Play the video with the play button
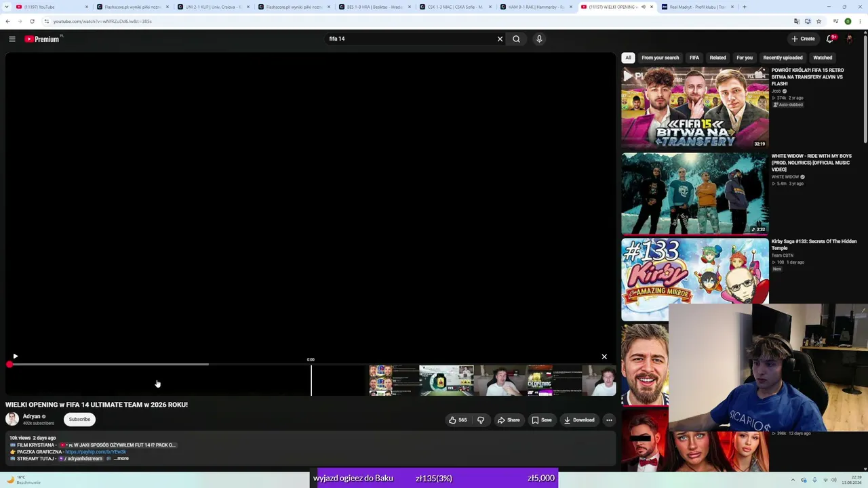The image size is (868, 488). pos(15,357)
